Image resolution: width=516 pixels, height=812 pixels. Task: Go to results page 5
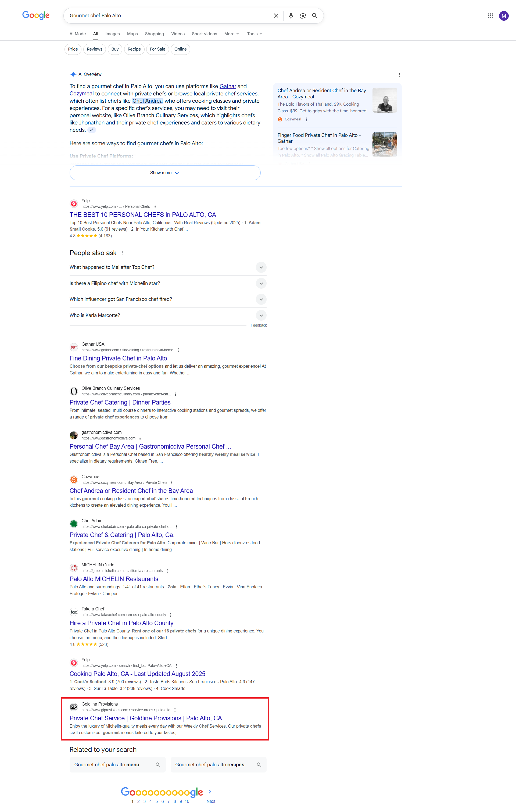(x=156, y=801)
